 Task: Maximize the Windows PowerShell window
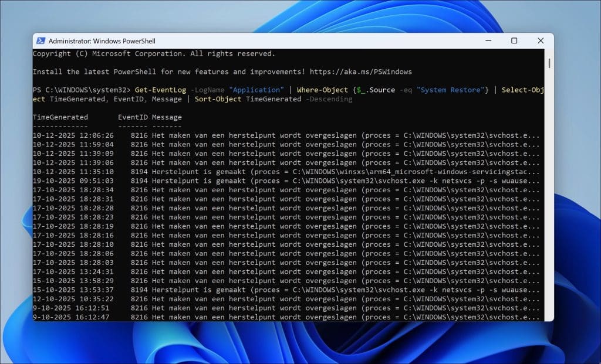point(514,40)
